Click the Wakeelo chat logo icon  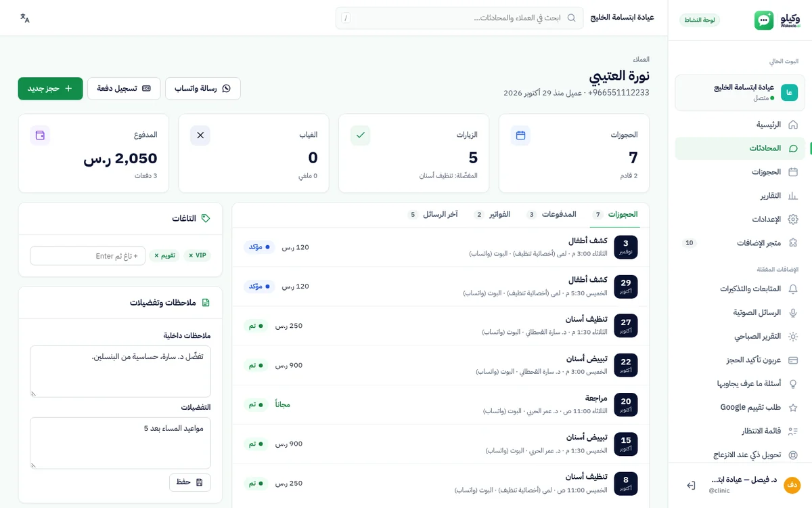tap(764, 20)
